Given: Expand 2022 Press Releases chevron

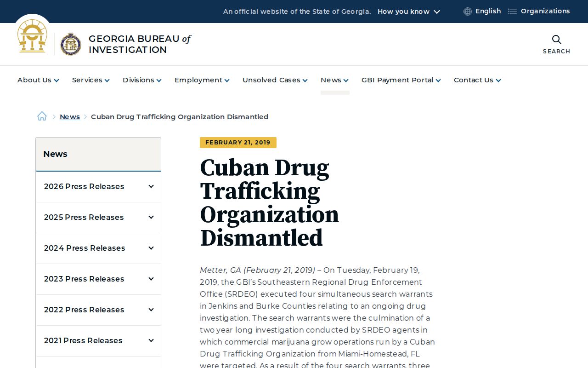Looking at the screenshot, I should pyautogui.click(x=151, y=310).
